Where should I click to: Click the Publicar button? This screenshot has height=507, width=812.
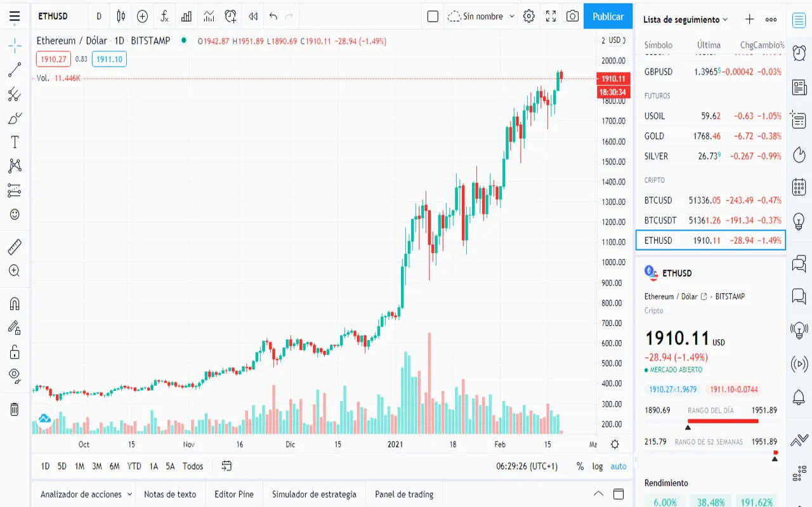608,16
